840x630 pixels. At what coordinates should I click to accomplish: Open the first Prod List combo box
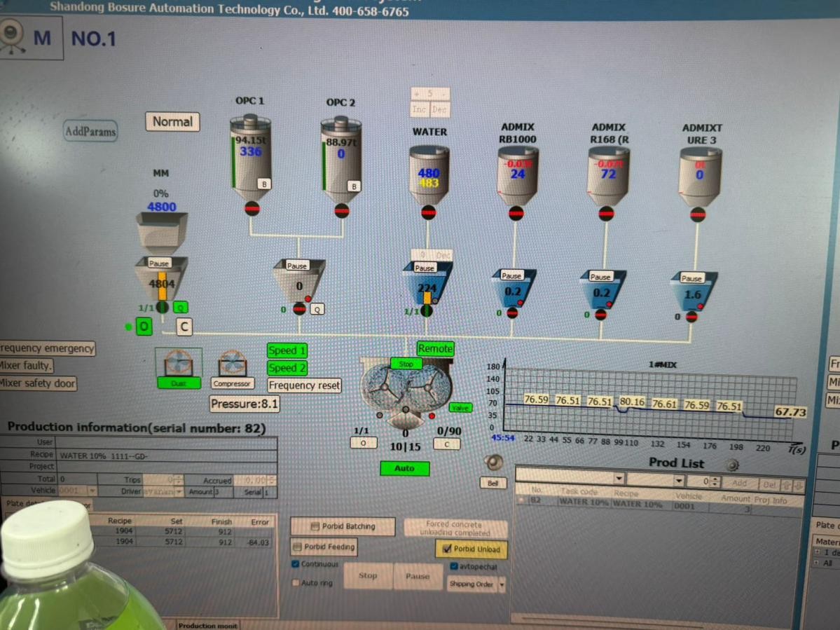(x=619, y=480)
